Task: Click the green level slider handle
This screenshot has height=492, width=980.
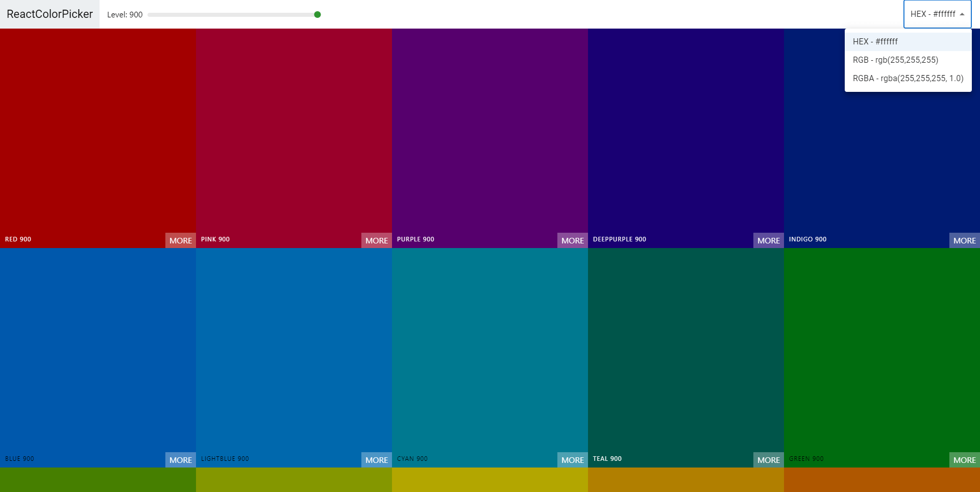Action: pos(317,15)
